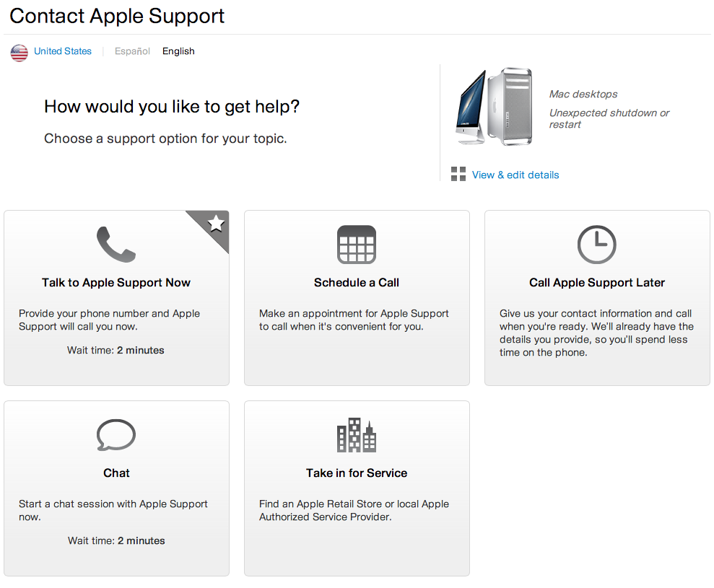
Task: Click the four-square grid details icon
Action: [458, 174]
